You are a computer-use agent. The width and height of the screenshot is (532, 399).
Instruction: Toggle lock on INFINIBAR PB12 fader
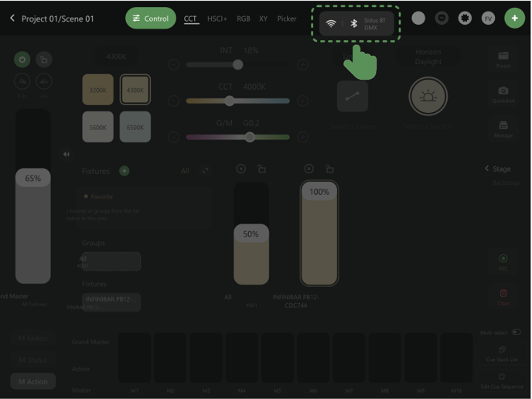tap(329, 169)
